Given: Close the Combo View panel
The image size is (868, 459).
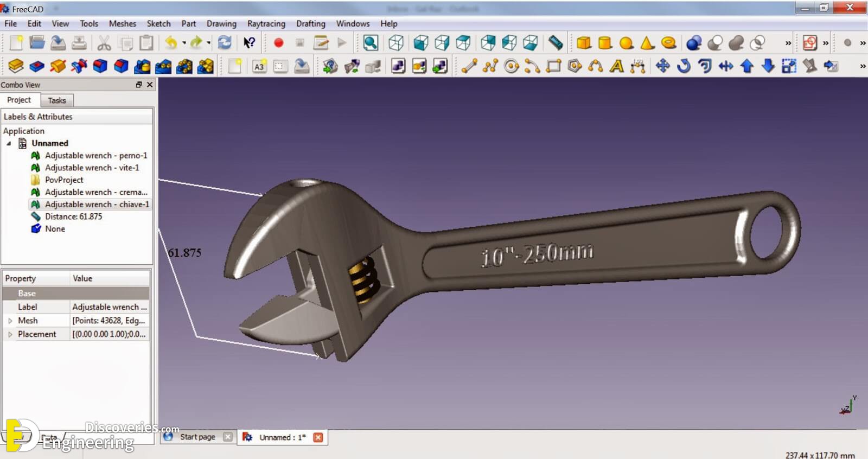Looking at the screenshot, I should [x=150, y=85].
